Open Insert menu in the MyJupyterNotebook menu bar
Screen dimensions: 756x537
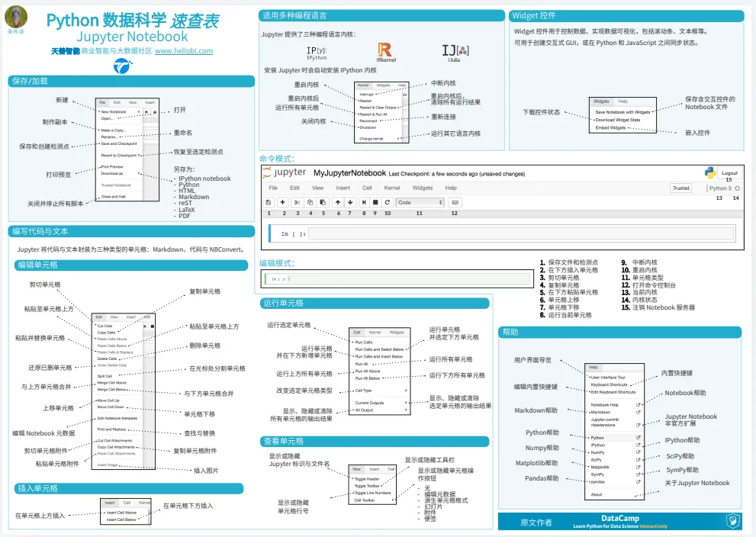click(x=343, y=188)
